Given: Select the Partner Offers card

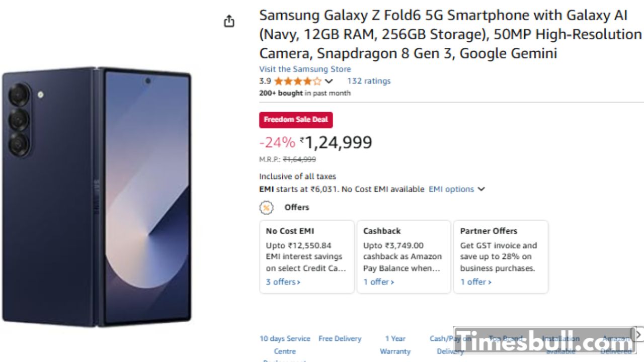Looking at the screenshot, I should click(501, 256).
